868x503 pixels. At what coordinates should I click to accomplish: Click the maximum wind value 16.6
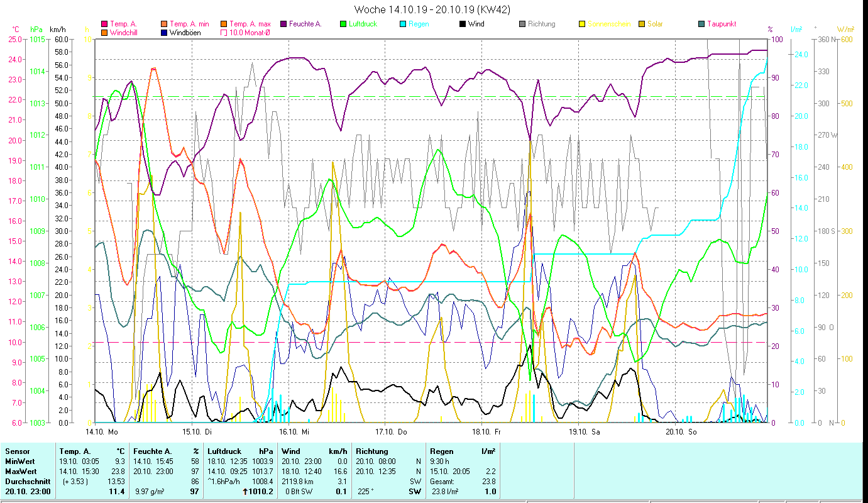pos(341,471)
